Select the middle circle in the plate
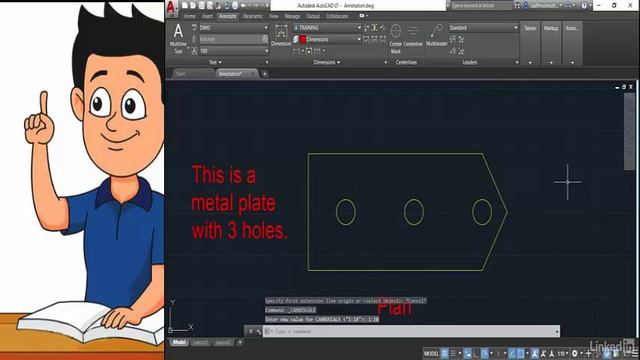Image resolution: width=640 pixels, height=360 pixels. [414, 212]
